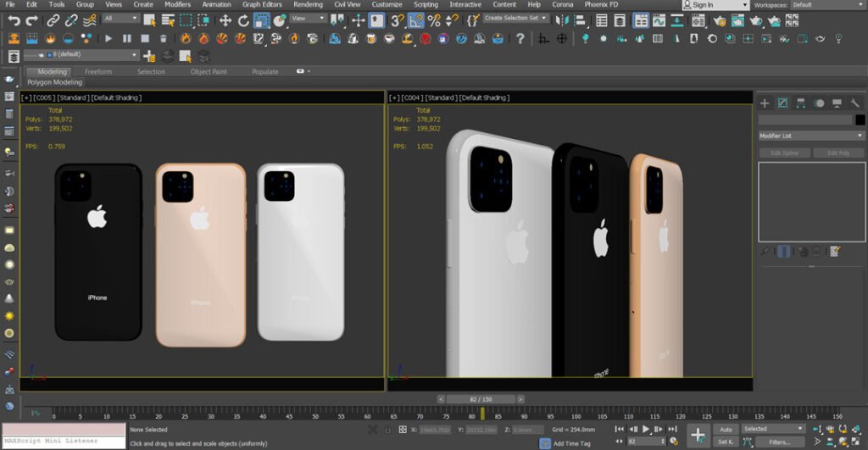Screen dimensions: 868x450
Task: Pick the Select and Move tool
Action: coord(225,21)
